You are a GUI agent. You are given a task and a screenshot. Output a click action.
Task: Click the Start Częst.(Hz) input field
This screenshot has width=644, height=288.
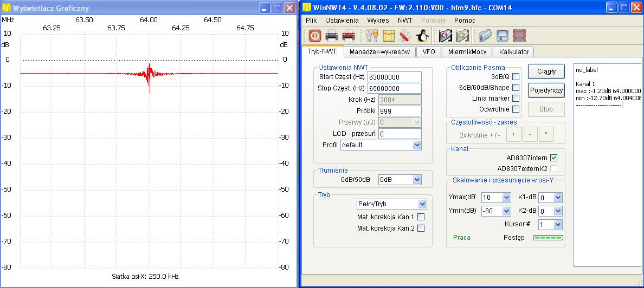coord(394,77)
